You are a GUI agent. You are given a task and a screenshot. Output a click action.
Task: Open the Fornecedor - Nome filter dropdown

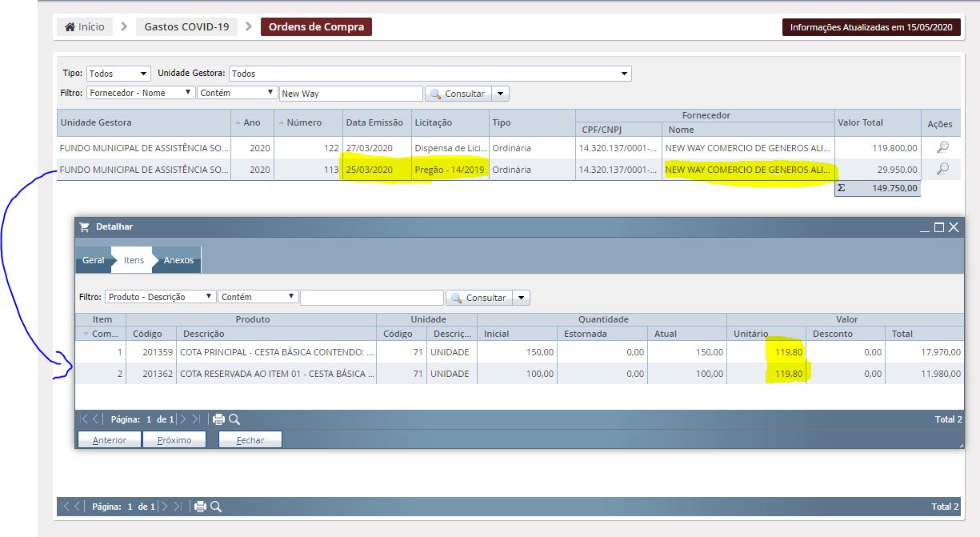point(141,93)
